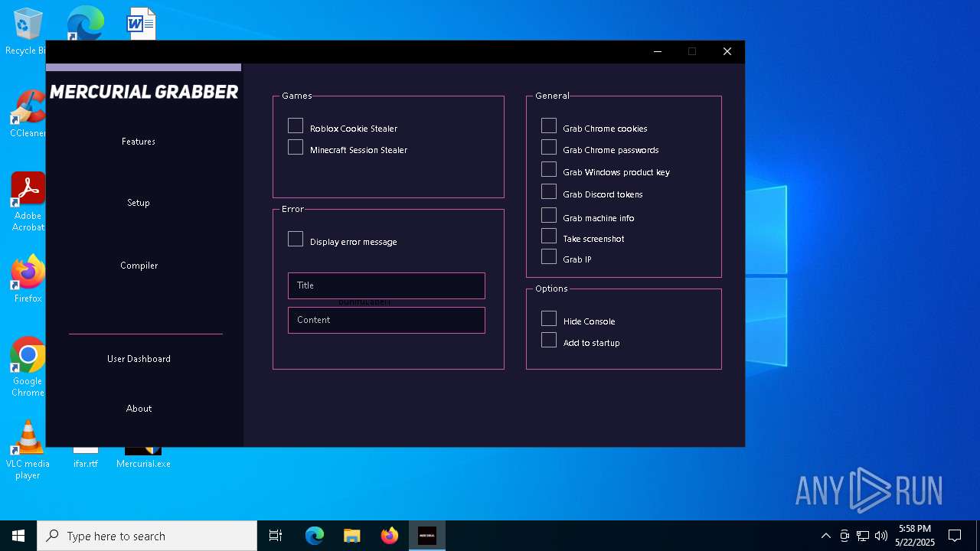Open the Compiler sidebar section

click(139, 266)
